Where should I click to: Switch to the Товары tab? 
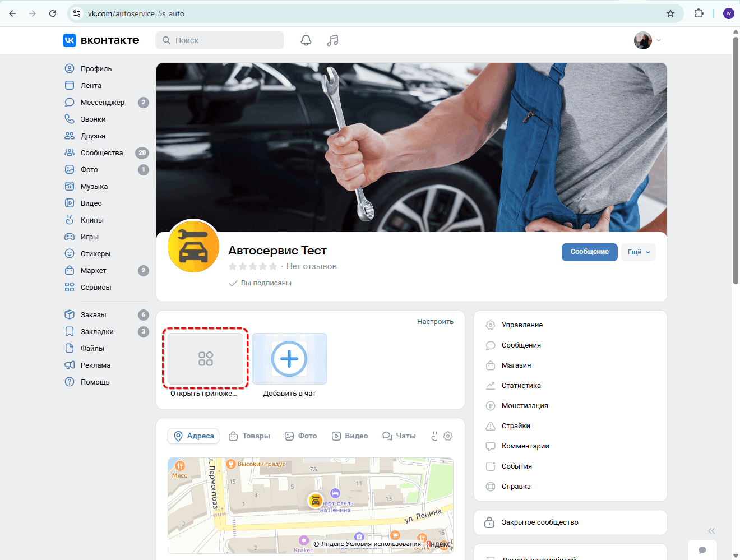[249, 436]
